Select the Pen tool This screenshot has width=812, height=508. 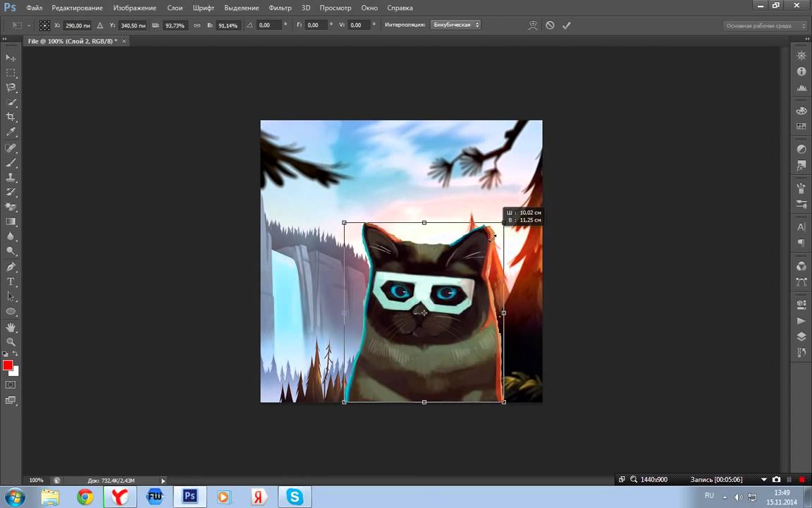pos(11,267)
